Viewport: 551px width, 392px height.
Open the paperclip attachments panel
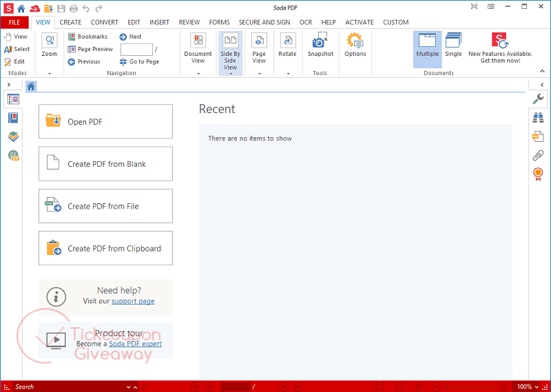pyautogui.click(x=538, y=155)
